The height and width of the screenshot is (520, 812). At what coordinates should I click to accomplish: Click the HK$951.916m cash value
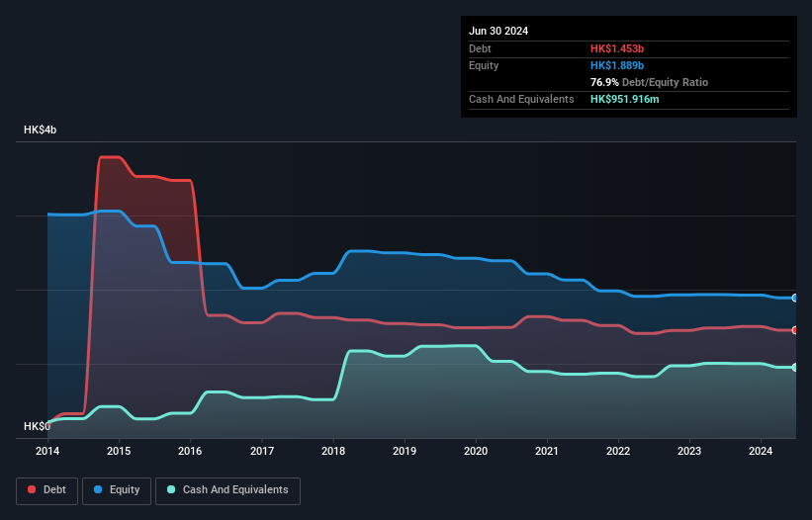click(x=624, y=99)
